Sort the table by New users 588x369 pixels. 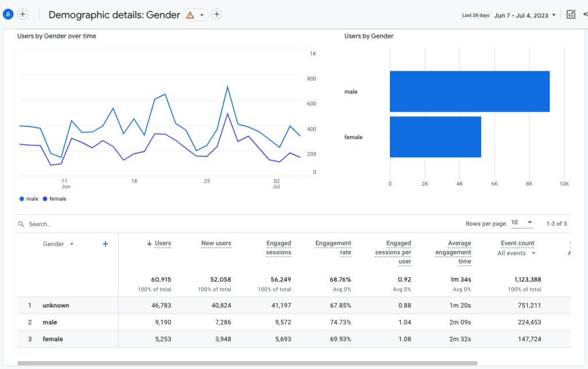(x=216, y=243)
